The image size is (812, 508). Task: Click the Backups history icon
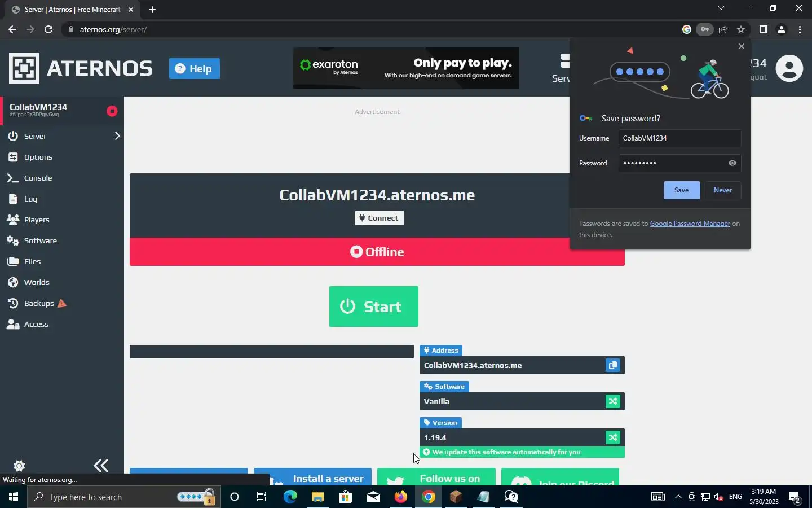pyautogui.click(x=13, y=303)
